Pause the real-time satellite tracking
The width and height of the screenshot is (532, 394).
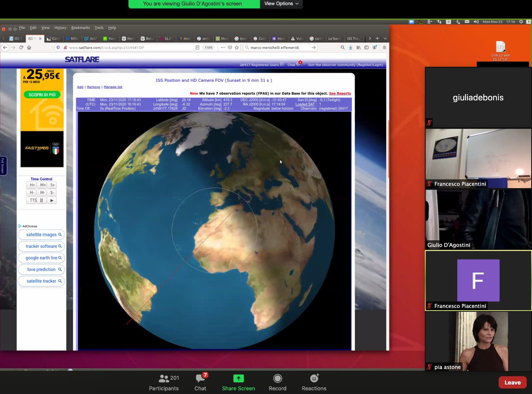coord(42,200)
